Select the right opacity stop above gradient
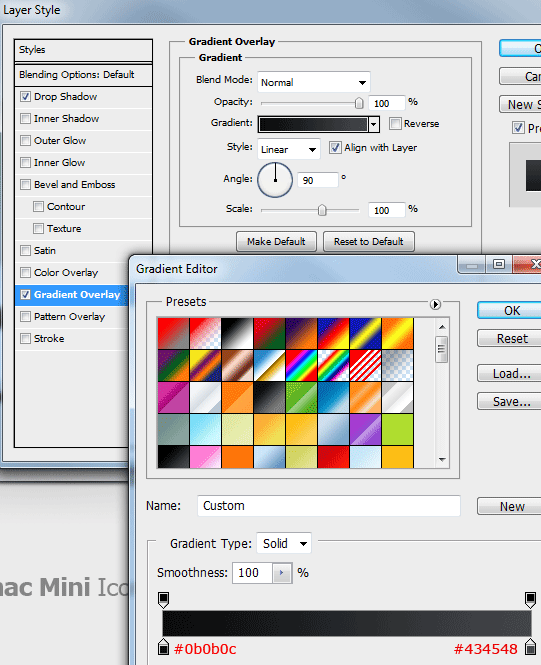The height and width of the screenshot is (665, 541). point(530,600)
